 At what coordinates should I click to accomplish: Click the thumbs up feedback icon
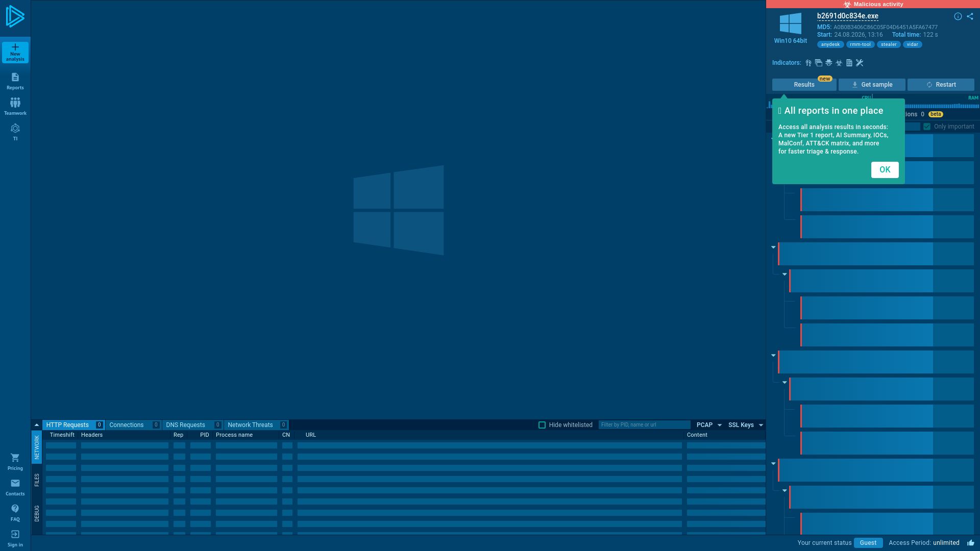(971, 543)
